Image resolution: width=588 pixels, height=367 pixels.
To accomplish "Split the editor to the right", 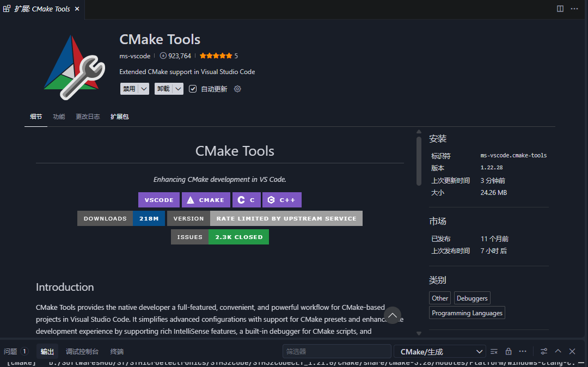I will (560, 9).
